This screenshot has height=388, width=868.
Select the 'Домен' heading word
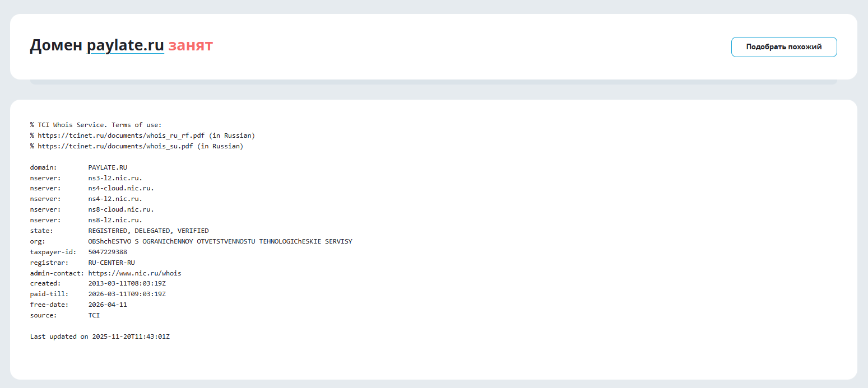[x=56, y=45]
